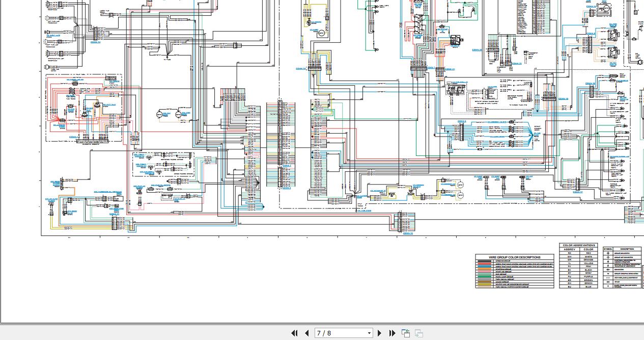Click the go to previous view icon
Screen dimensions: 644x340
coord(406,333)
